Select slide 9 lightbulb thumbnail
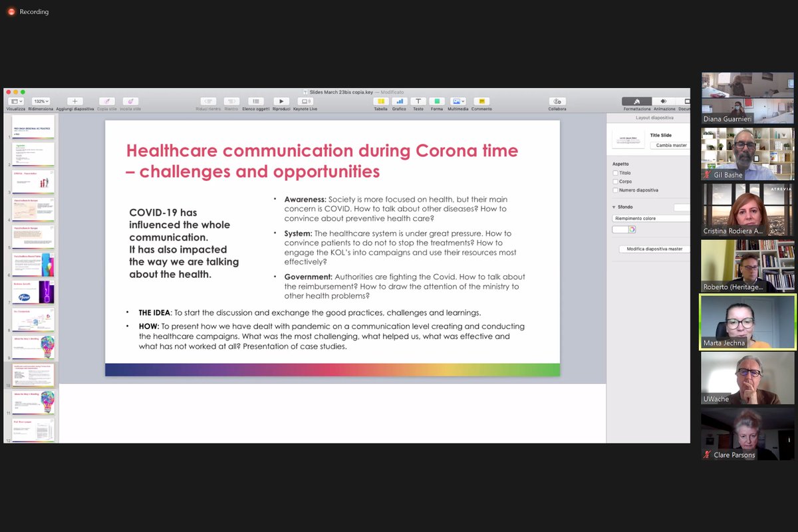Viewport: 798px width, 532px height. [33, 348]
